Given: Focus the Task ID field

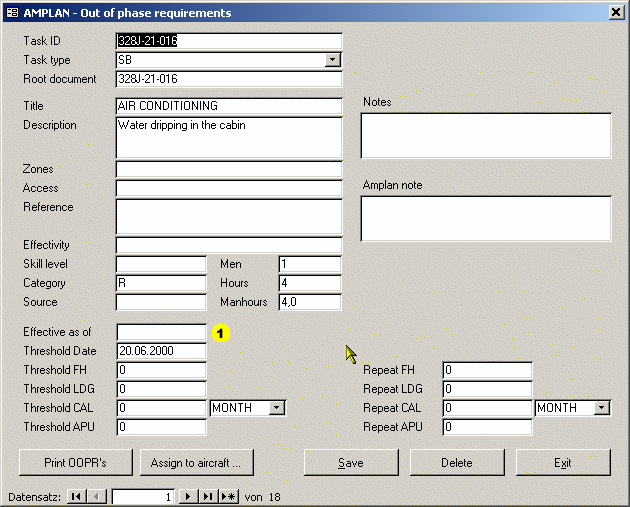Looking at the screenshot, I should pyautogui.click(x=229, y=41).
